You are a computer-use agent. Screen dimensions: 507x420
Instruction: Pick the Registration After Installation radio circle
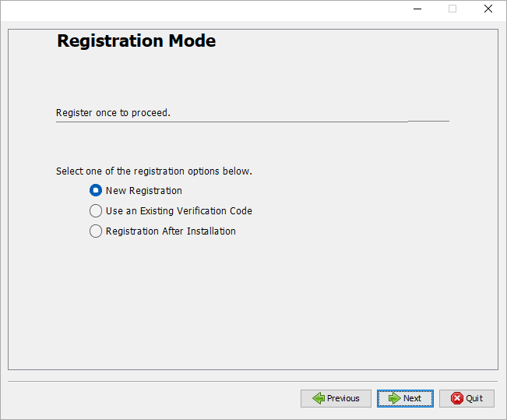click(x=96, y=231)
